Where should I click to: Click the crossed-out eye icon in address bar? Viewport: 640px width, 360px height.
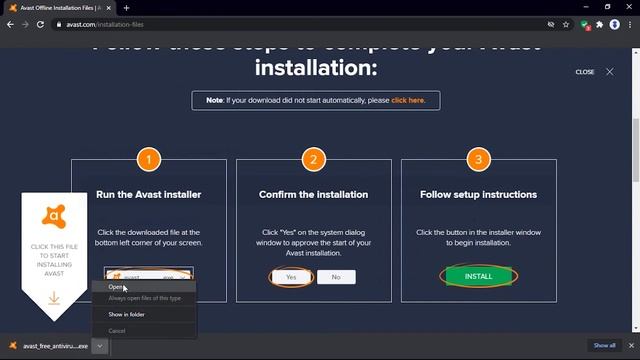tap(551, 25)
